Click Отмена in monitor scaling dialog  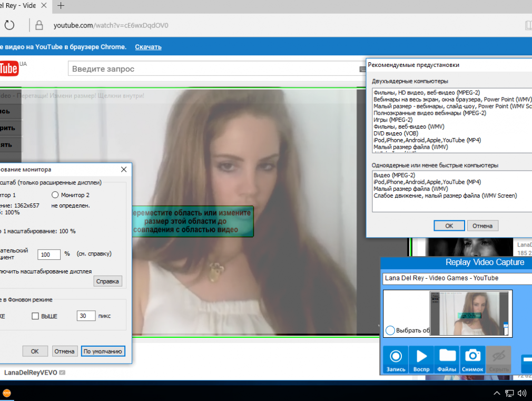pyautogui.click(x=64, y=351)
